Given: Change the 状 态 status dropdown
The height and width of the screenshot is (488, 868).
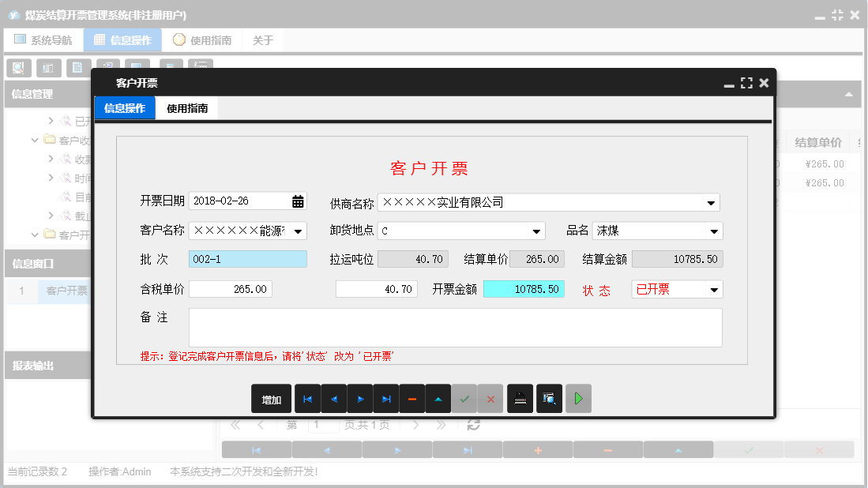Looking at the screenshot, I should [715, 289].
